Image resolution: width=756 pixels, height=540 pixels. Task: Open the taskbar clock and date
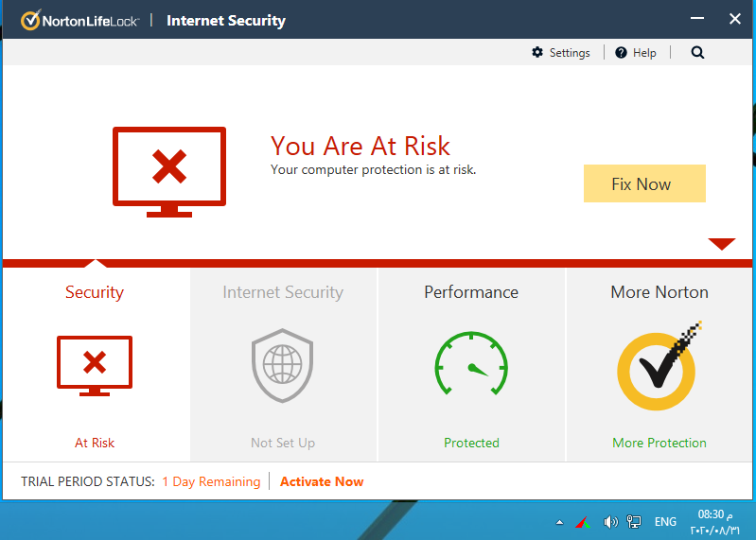[x=714, y=522]
